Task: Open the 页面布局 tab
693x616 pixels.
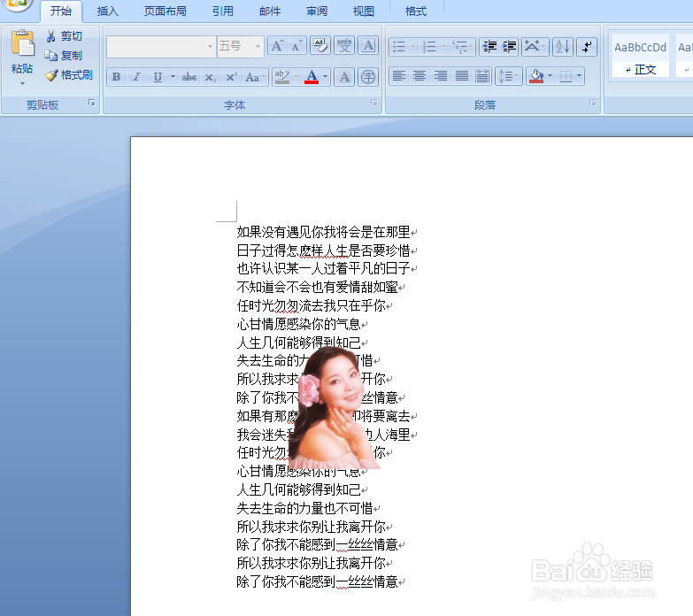Action: pos(166,11)
